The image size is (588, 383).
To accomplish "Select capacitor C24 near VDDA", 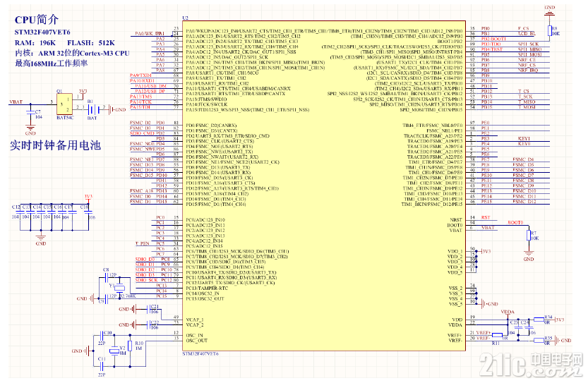I will coord(529,327).
